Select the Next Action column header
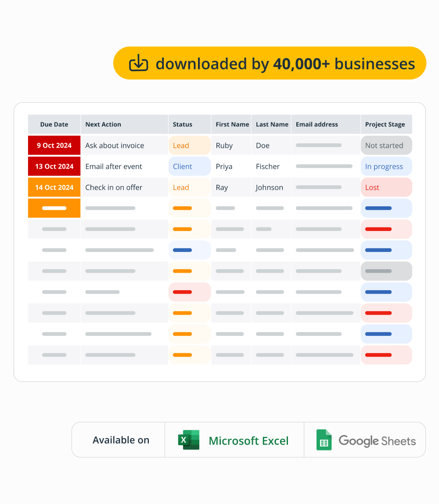The height and width of the screenshot is (504, 439). (103, 124)
